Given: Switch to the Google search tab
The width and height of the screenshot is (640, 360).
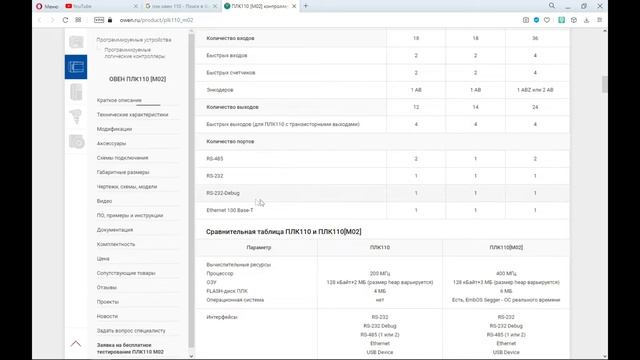Looking at the screenshot, I should 178,6.
